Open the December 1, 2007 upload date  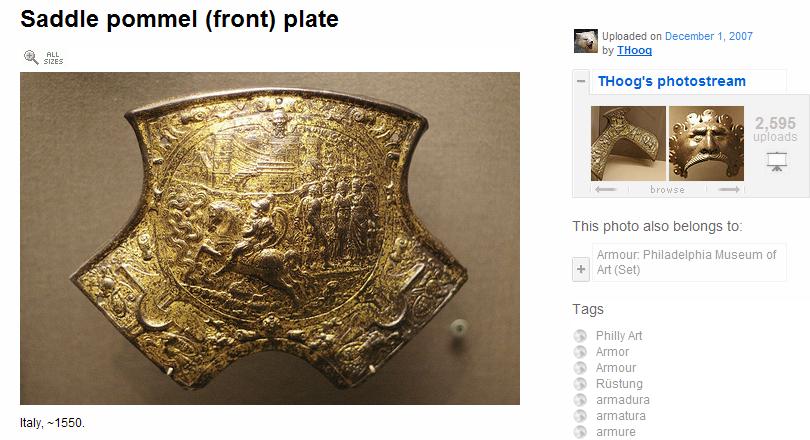click(709, 36)
